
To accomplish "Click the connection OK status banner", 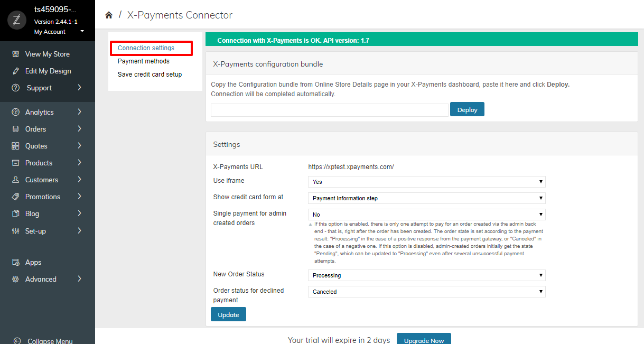I will [422, 40].
